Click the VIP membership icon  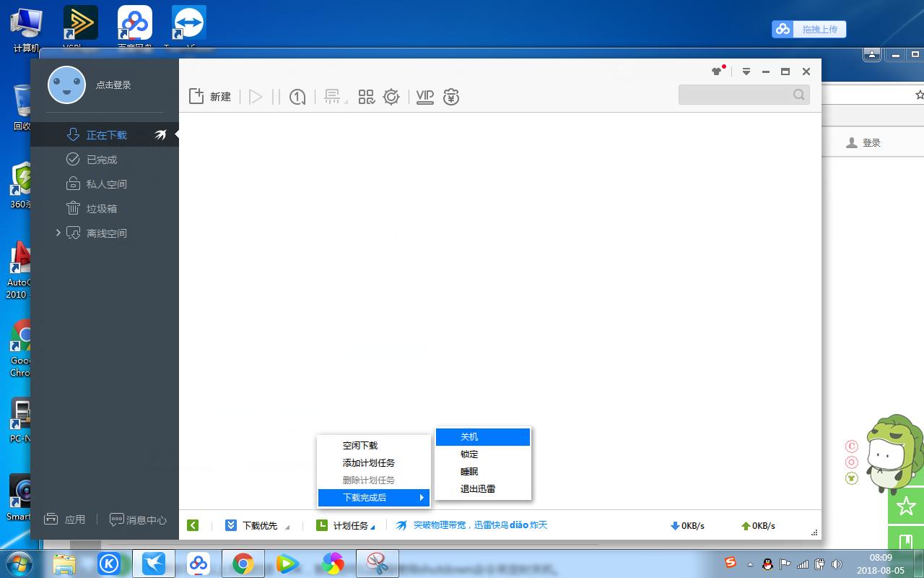click(424, 96)
